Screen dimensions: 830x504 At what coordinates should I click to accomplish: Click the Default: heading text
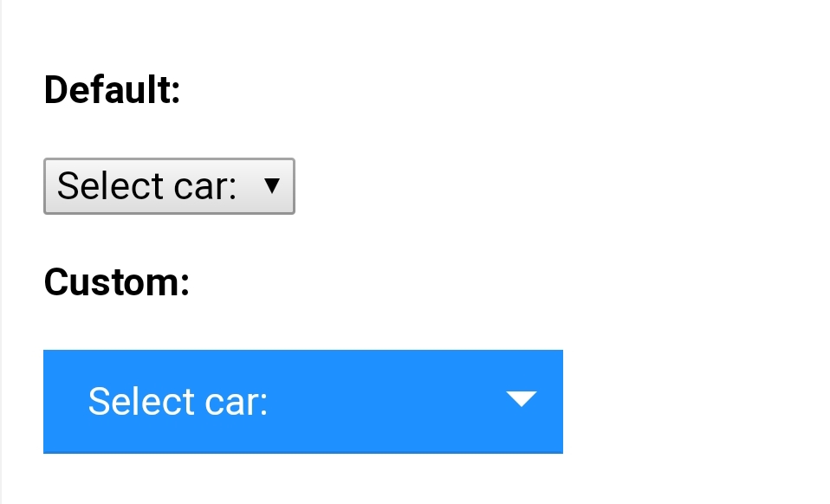(112, 89)
